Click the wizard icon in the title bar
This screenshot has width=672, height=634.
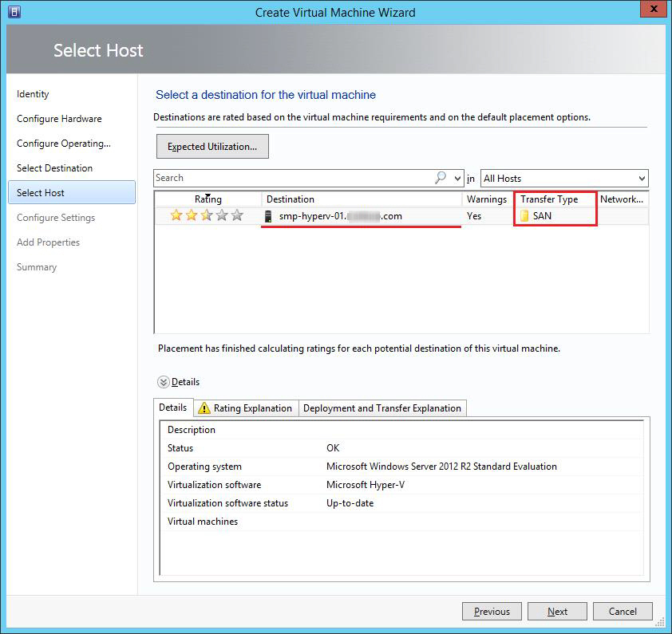[14, 12]
